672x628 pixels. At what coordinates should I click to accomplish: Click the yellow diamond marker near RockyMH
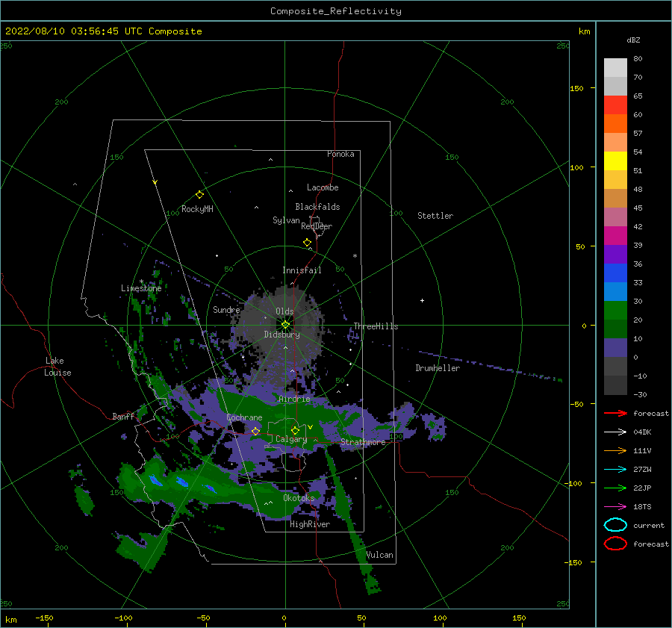click(199, 195)
